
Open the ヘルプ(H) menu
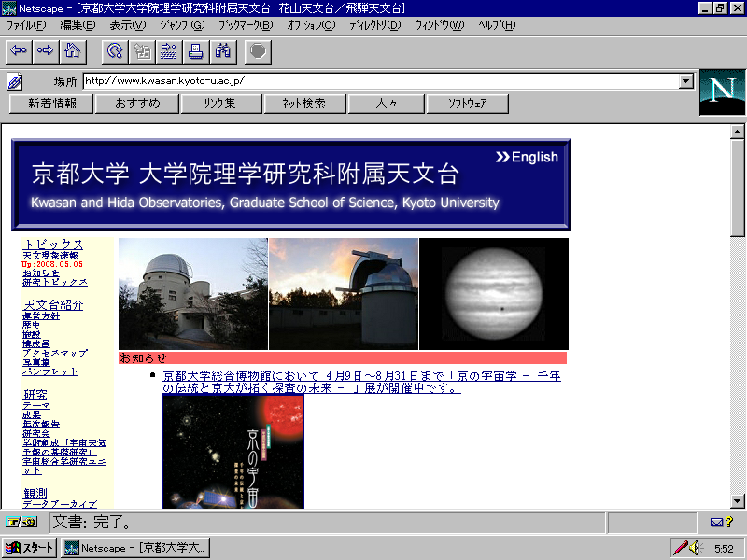click(497, 25)
